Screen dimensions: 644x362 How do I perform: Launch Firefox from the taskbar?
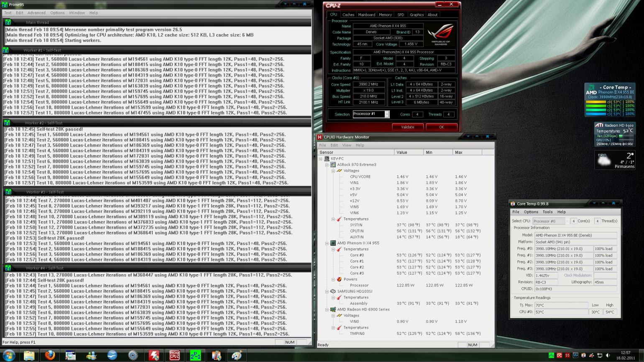pyautogui.click(x=50, y=355)
